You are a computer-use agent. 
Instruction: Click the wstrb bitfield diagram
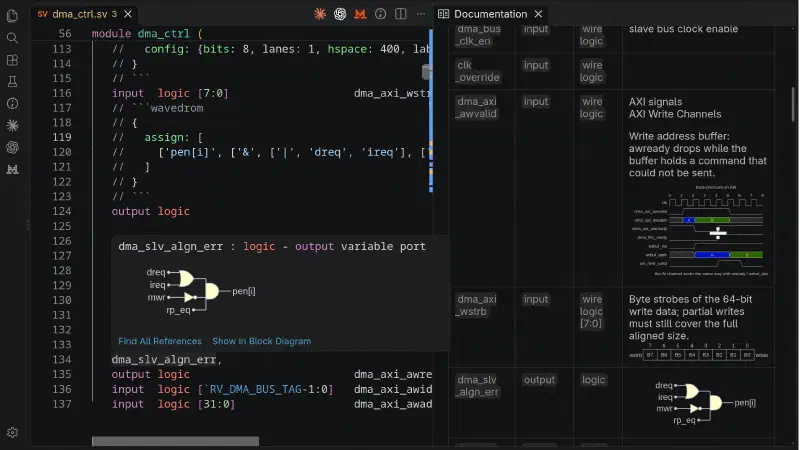click(698, 352)
